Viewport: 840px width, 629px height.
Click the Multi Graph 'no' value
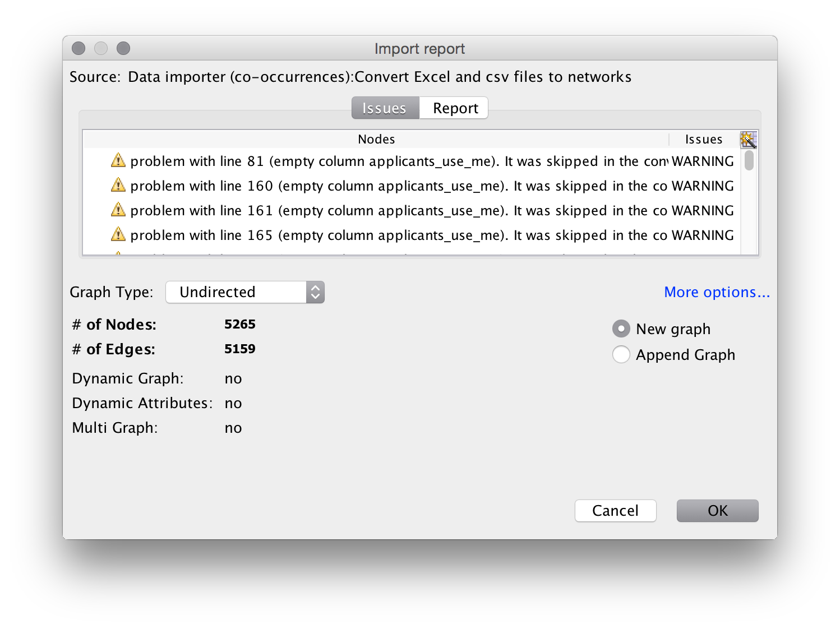(233, 428)
